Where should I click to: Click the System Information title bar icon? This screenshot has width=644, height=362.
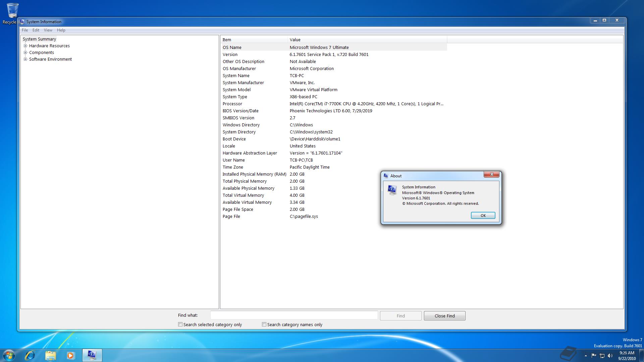click(22, 21)
